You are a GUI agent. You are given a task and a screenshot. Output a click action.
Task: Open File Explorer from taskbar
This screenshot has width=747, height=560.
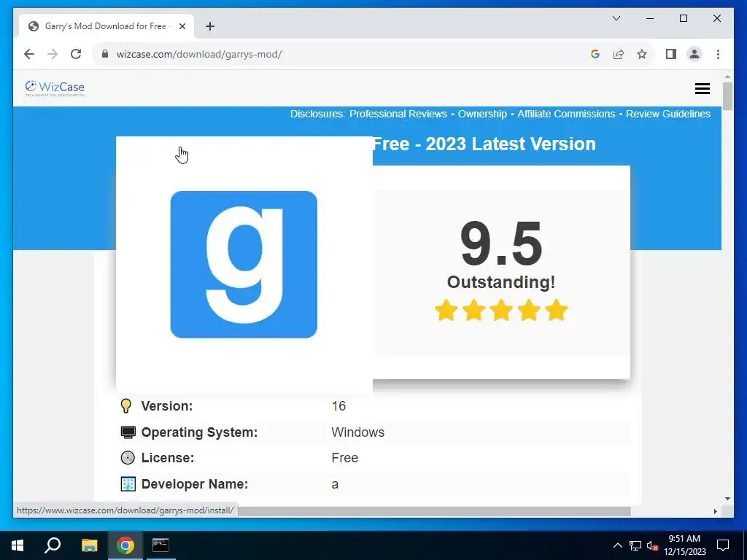click(x=89, y=545)
